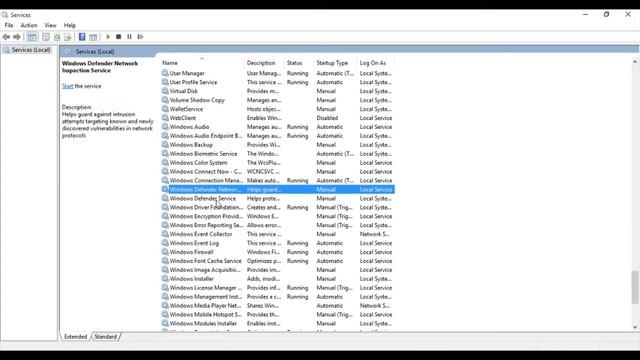Image resolution: width=640 pixels, height=360 pixels.
Task: Select highlighted Windows Defender Network row
Action: click(x=278, y=189)
